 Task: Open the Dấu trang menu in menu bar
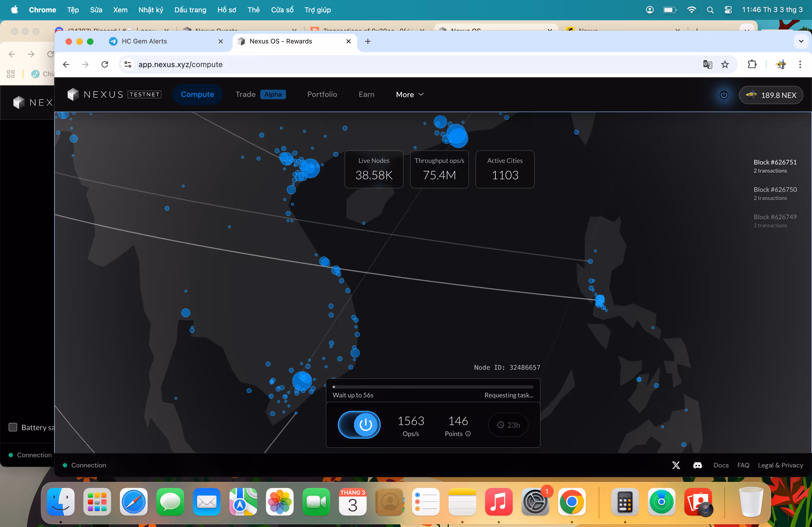[190, 10]
